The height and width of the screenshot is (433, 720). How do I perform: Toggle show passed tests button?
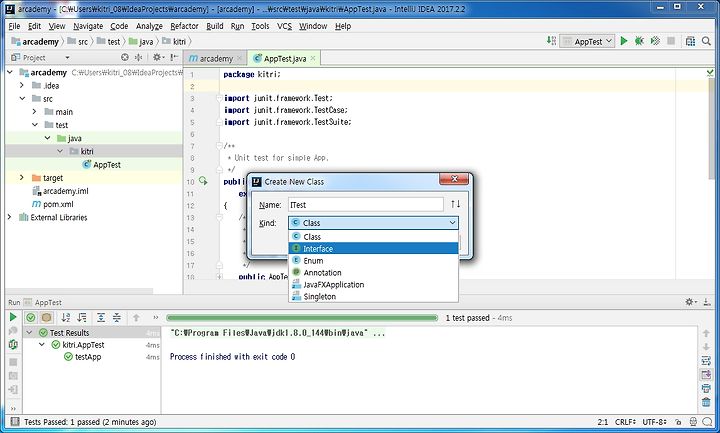pyautogui.click(x=31, y=317)
